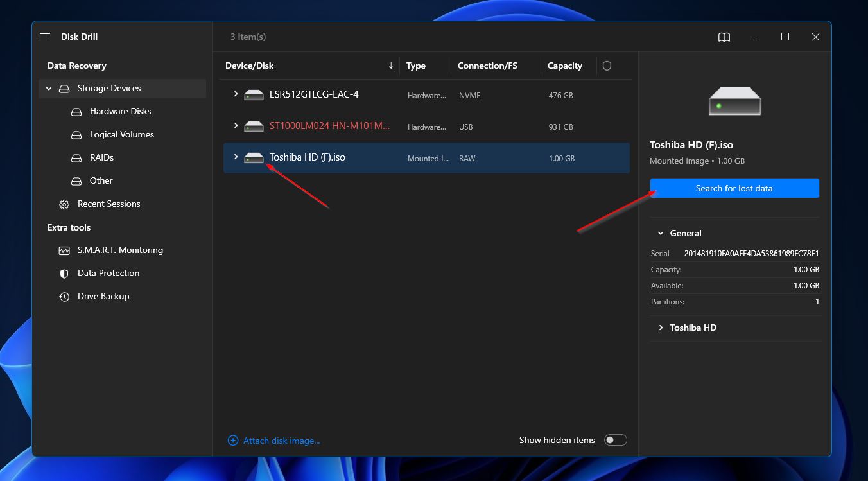Click the RAW file system cell
Screen dimensions: 868x481
click(467, 159)
